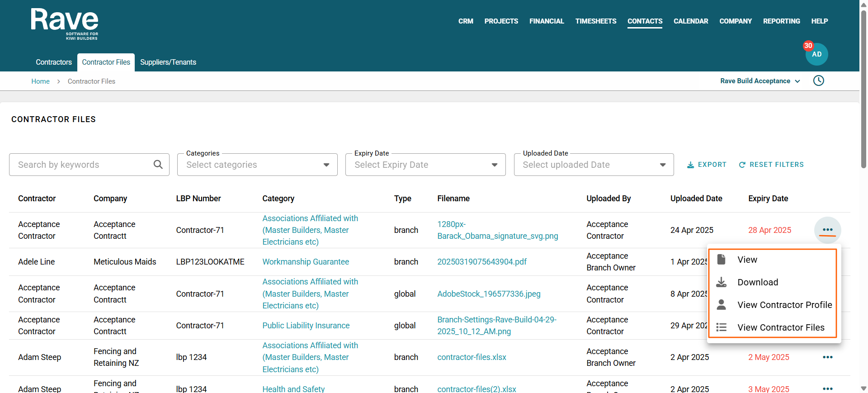Open three-dot menu for Adam Steep row
Image resolution: width=868 pixels, height=393 pixels.
827,357
